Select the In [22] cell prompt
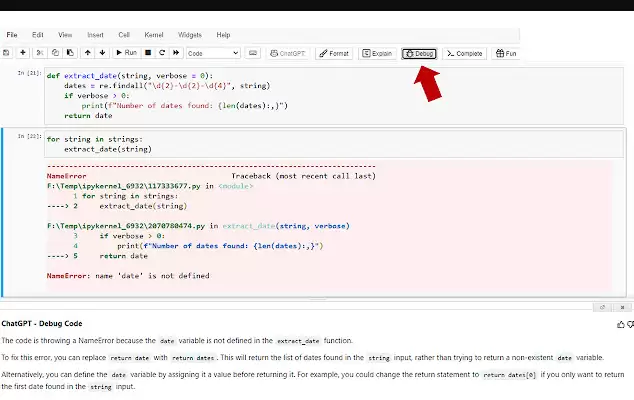634x400 pixels. pos(29,136)
